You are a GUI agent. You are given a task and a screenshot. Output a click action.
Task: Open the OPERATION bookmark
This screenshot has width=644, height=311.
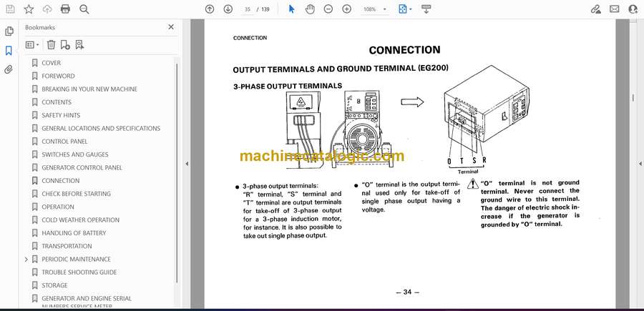58,207
